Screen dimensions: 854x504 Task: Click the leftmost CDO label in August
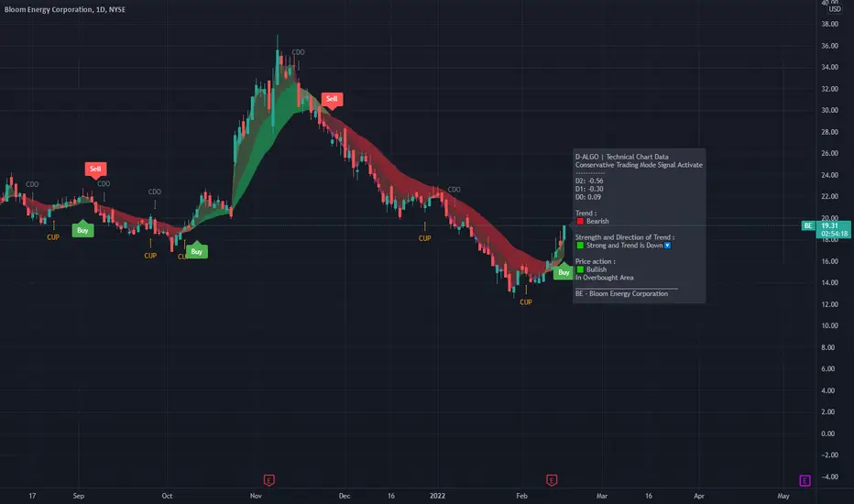click(32, 184)
